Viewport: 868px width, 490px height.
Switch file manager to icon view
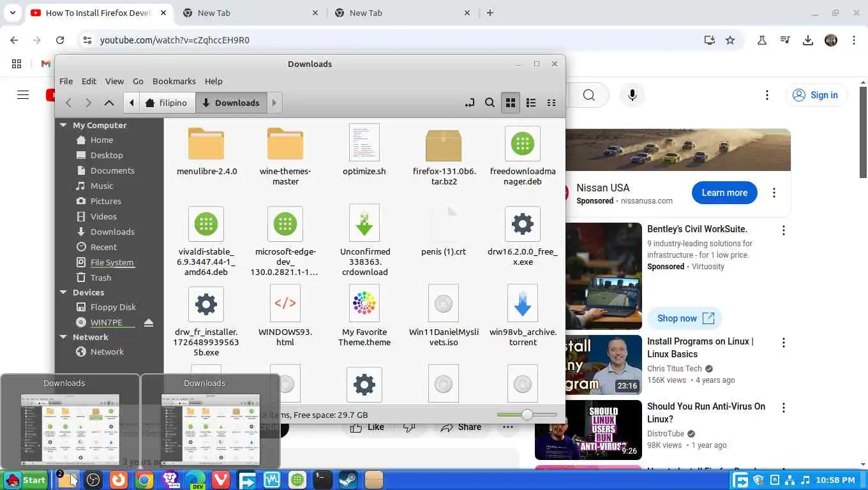pyautogui.click(x=511, y=103)
